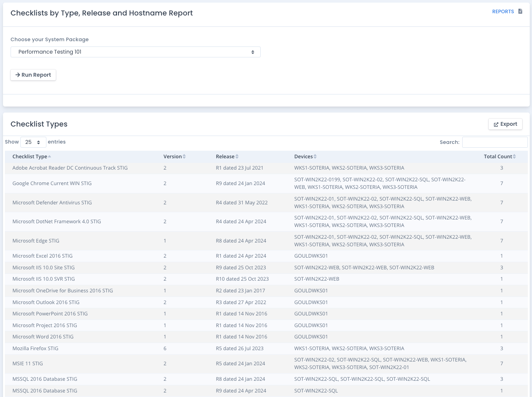Select MSIE 11 STIG row

(266, 363)
